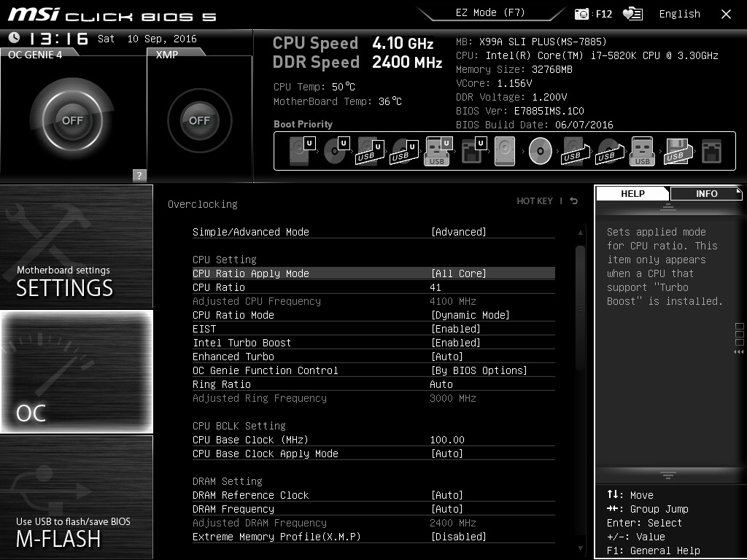Edit the Ring Ratio Auto value

point(441,384)
